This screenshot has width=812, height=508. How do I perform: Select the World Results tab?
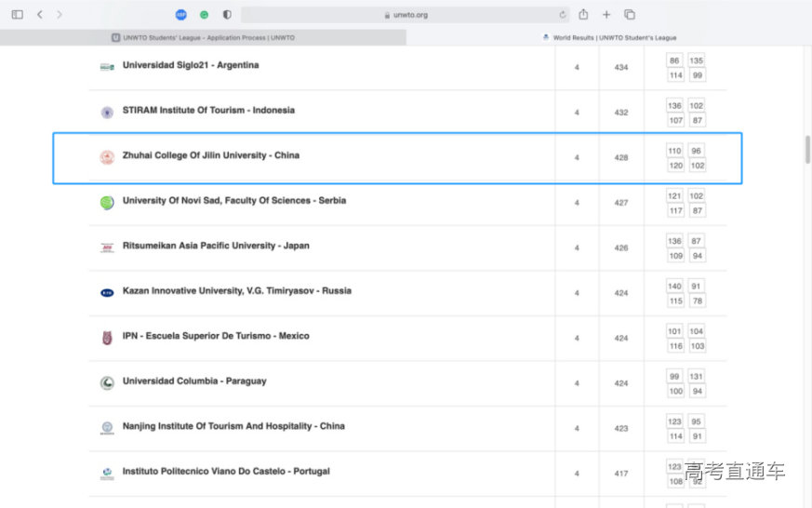tap(609, 38)
